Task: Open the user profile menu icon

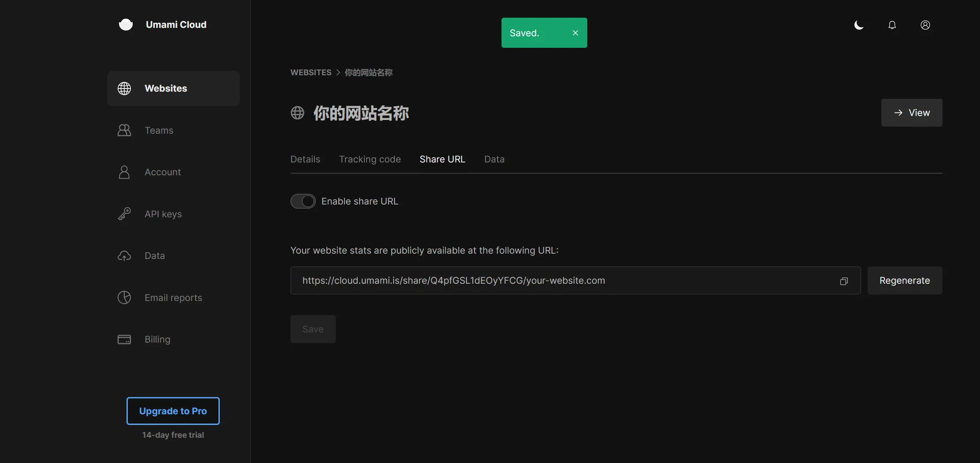Action: (925, 25)
